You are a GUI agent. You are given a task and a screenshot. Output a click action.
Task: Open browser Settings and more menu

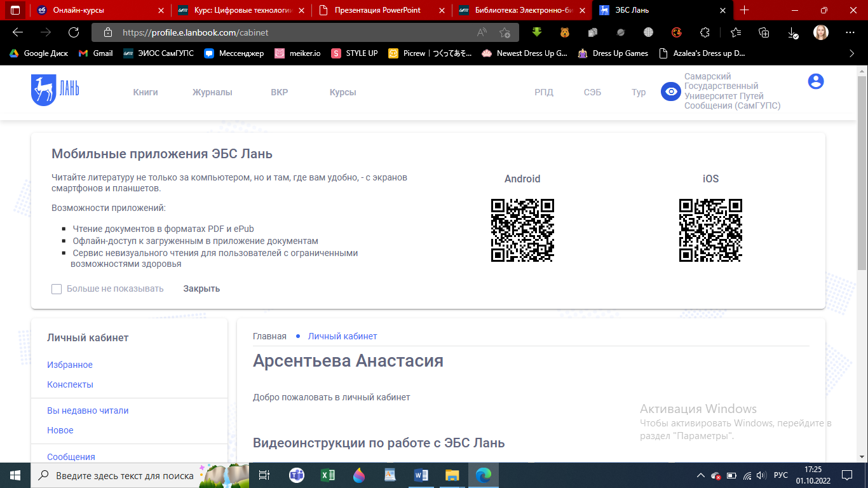(850, 32)
